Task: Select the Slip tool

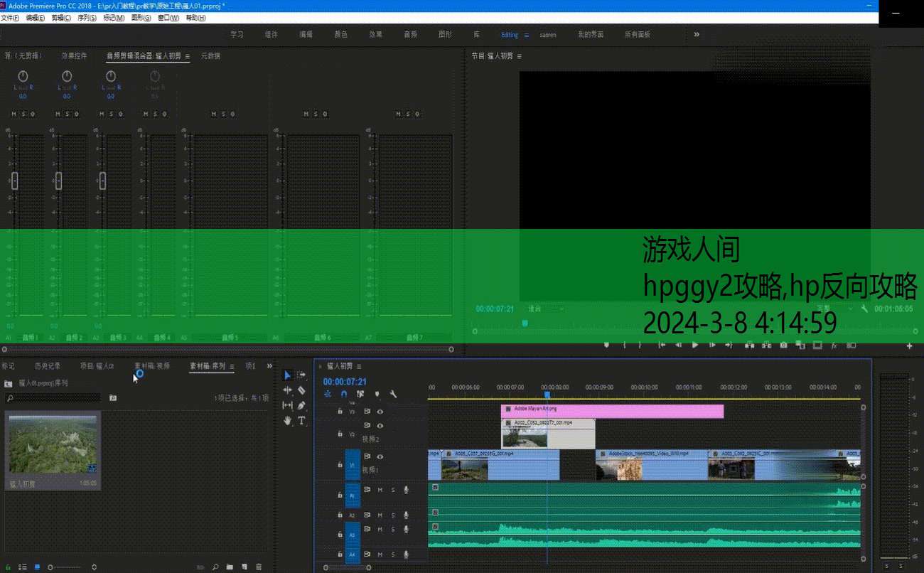Action: pyautogui.click(x=287, y=405)
